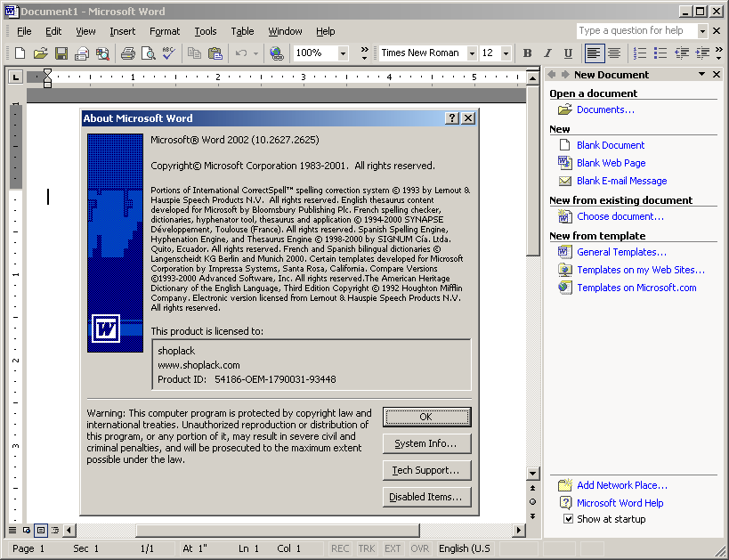The image size is (729, 560).
Task: Toggle Bold formatting
Action: point(527,53)
